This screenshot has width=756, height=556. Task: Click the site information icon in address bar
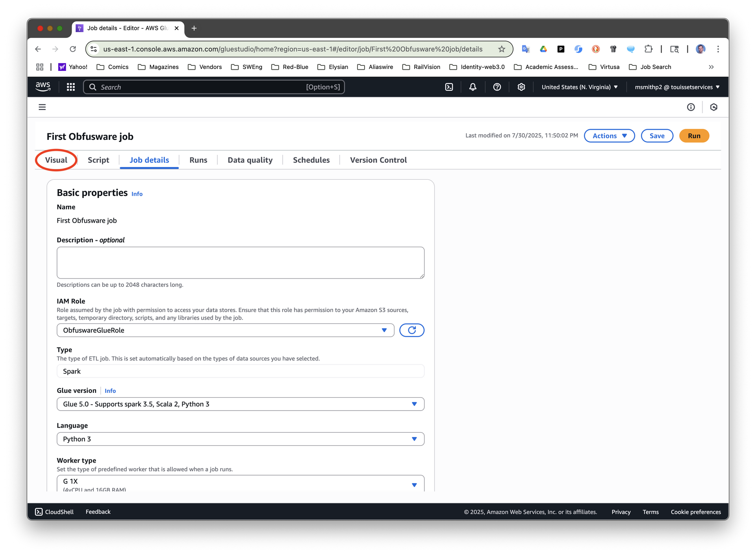94,49
